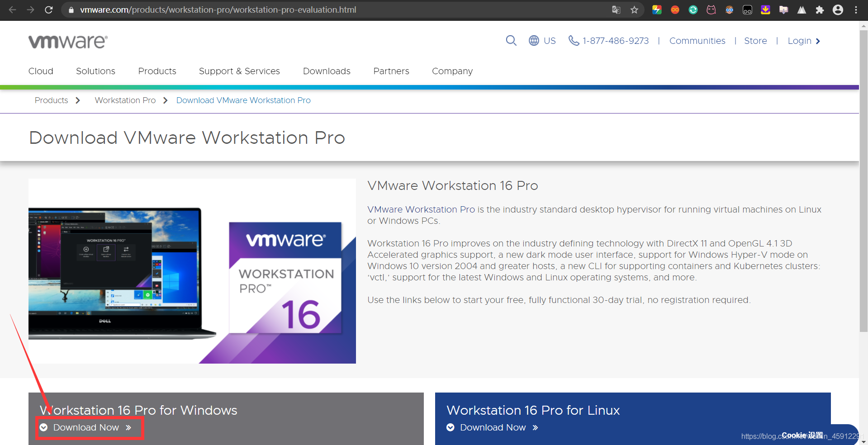Click the VMware Workstation 16 Pro heading
This screenshot has width=868, height=445.
pyautogui.click(x=452, y=185)
